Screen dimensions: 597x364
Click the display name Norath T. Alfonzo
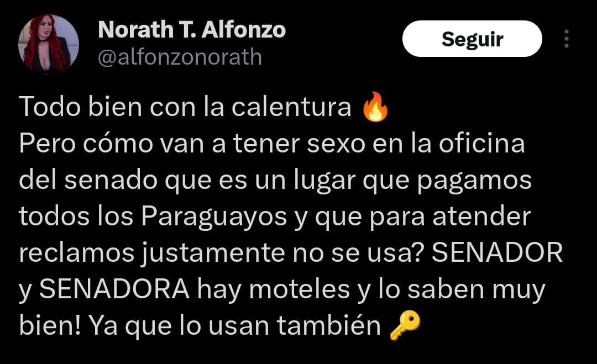pos(191,30)
